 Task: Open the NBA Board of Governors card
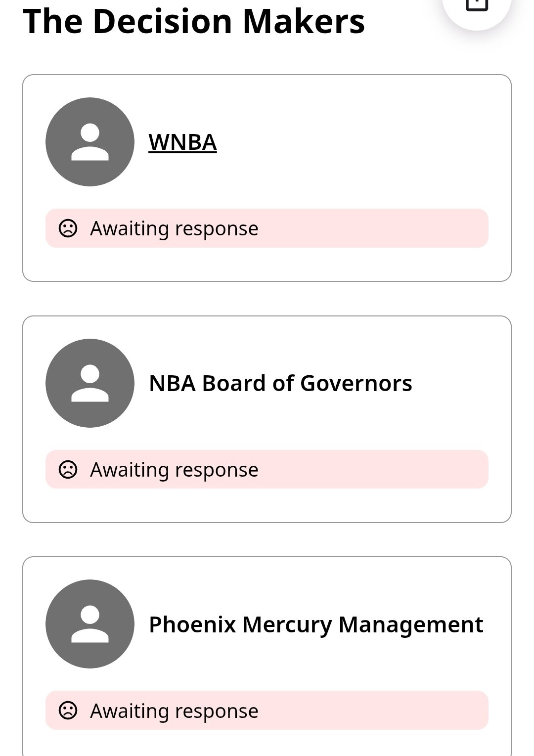267,419
